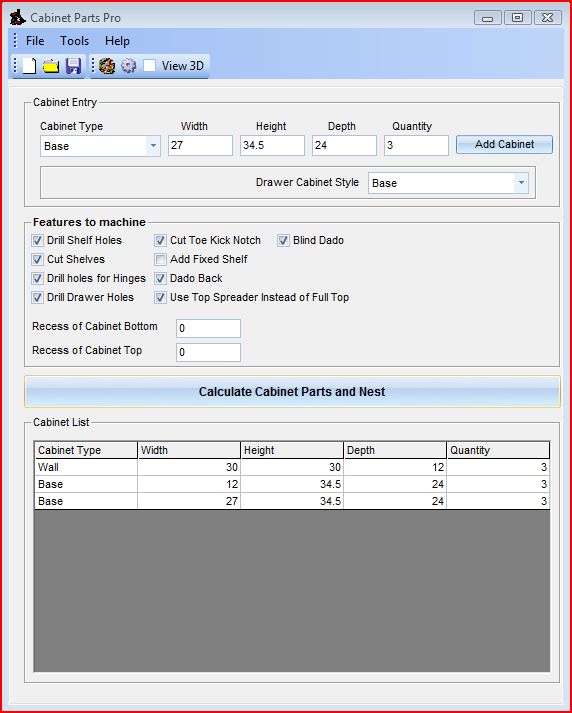This screenshot has width=572, height=713.
Task: Minimize the Cabinet Parts Pro window
Action: 487,18
